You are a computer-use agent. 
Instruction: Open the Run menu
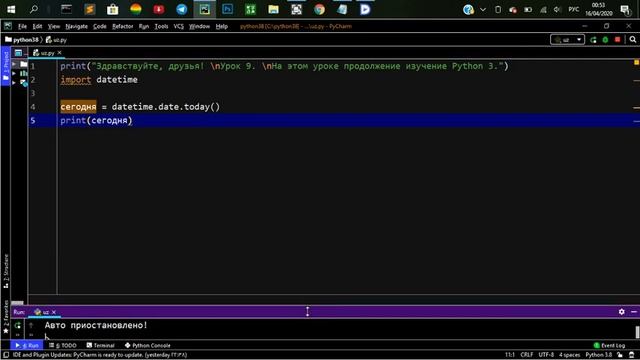point(144,26)
